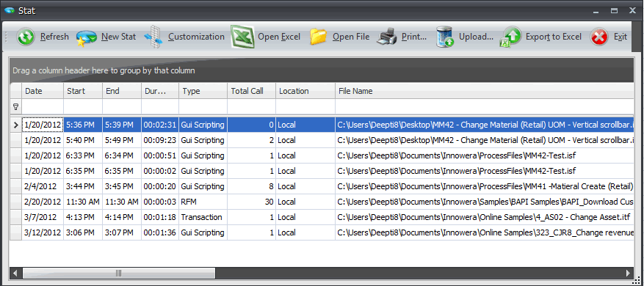This screenshot has height=286, width=644.
Task: Sort by the Date column header
Action: pyautogui.click(x=43, y=91)
